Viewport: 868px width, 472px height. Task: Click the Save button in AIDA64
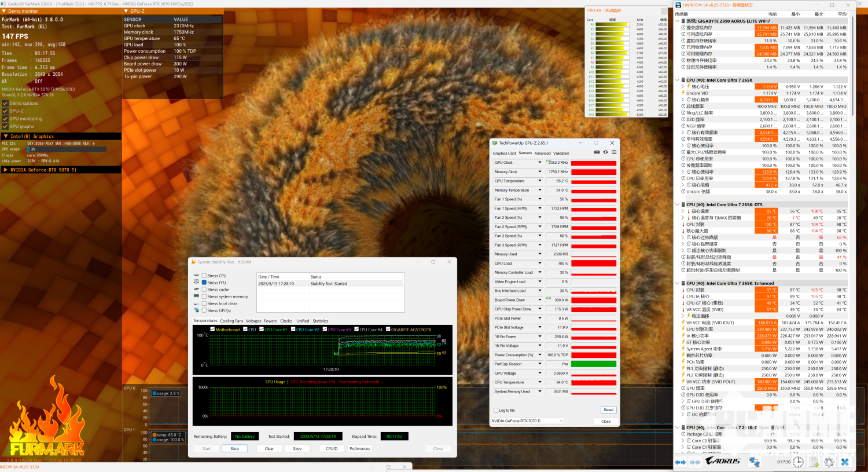297,448
